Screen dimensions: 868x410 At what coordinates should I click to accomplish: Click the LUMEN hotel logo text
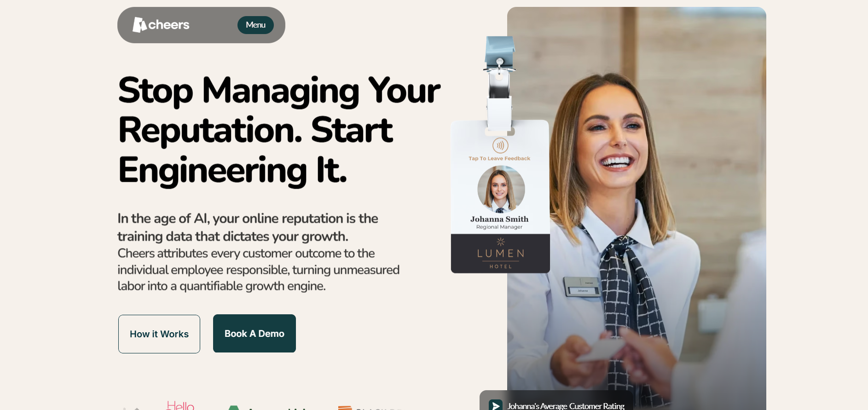tap(501, 254)
